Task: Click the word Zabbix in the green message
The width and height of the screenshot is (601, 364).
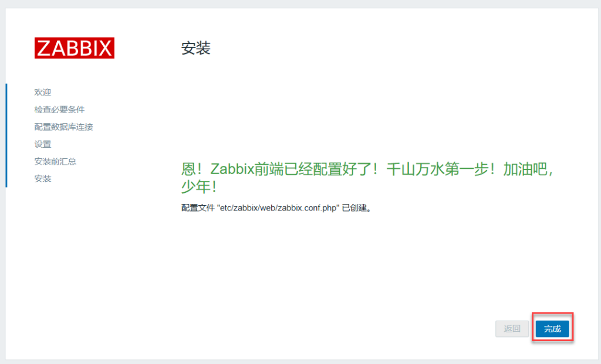Action: 232,169
